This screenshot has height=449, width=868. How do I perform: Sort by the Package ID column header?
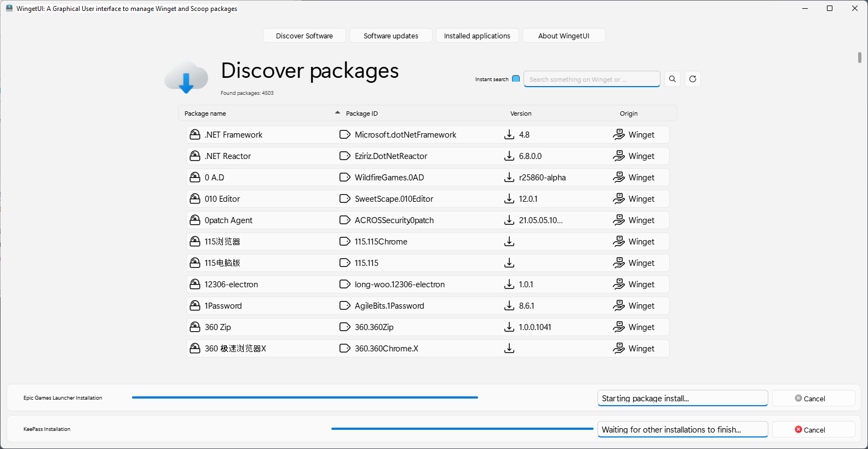(362, 113)
